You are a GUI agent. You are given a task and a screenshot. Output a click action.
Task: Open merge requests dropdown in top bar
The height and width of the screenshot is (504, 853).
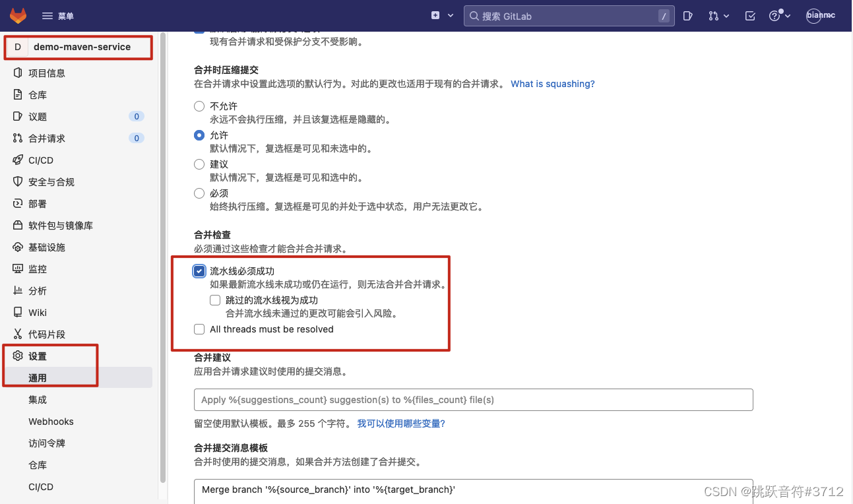718,16
